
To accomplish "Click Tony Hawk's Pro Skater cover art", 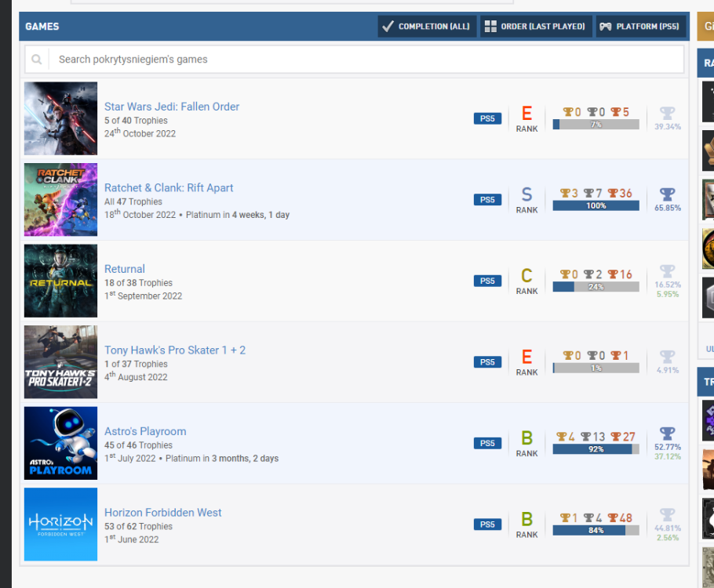I will (60, 362).
